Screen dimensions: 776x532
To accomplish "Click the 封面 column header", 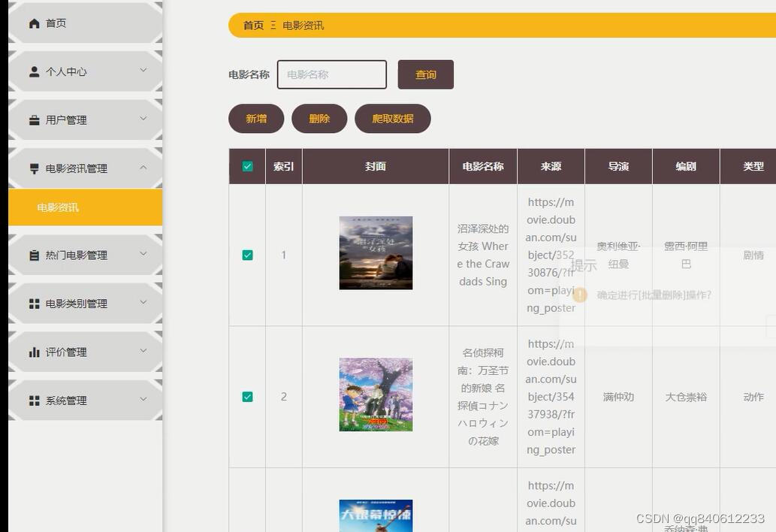I will point(376,166).
